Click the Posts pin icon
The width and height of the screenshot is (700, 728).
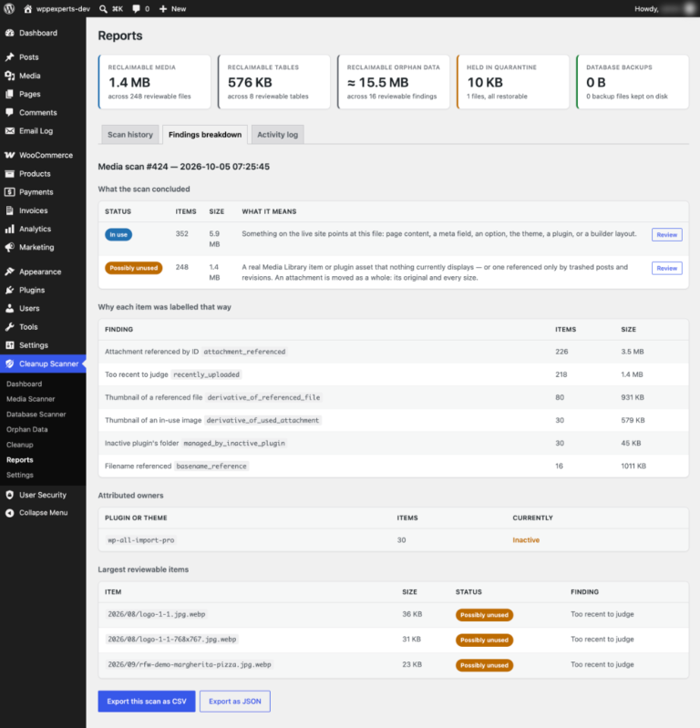[x=10, y=57]
